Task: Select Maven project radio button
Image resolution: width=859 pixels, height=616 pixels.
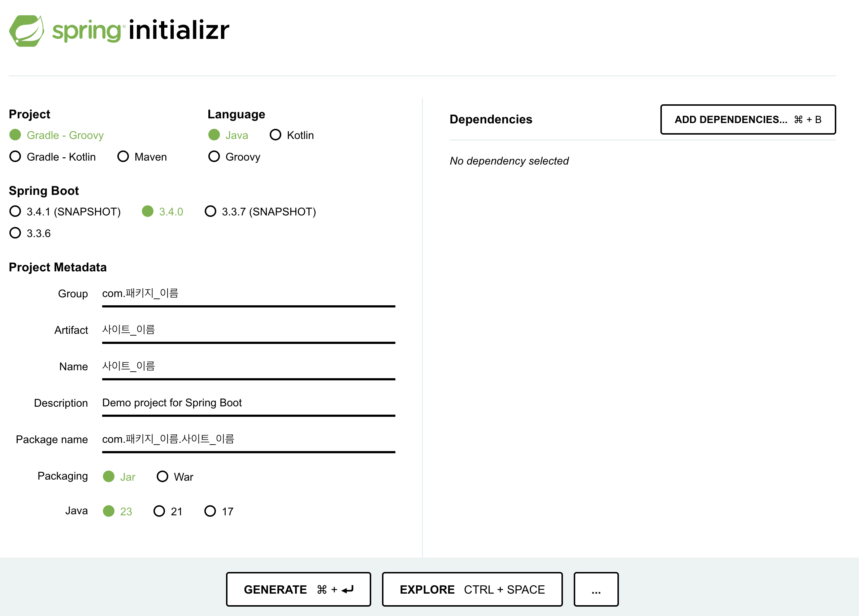Action: (123, 157)
